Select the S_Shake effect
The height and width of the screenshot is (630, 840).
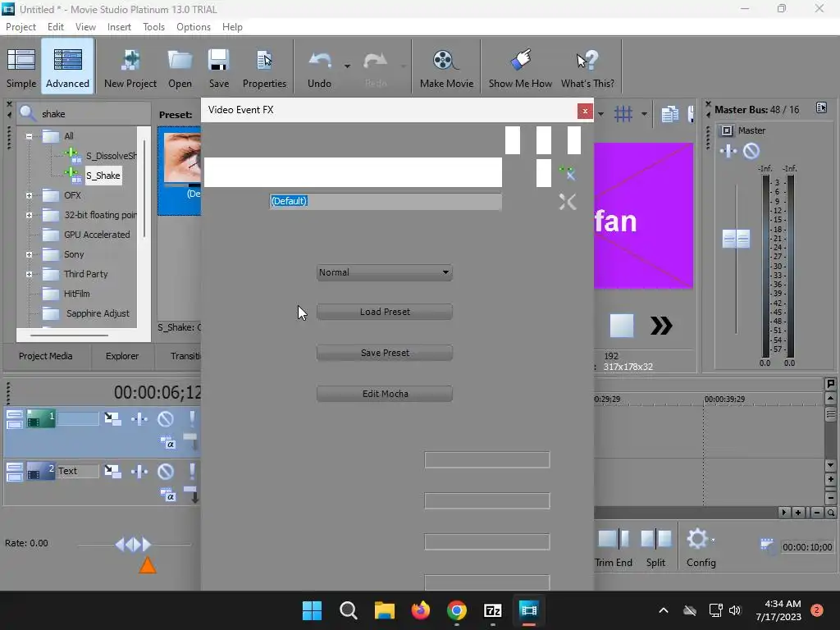pyautogui.click(x=103, y=176)
